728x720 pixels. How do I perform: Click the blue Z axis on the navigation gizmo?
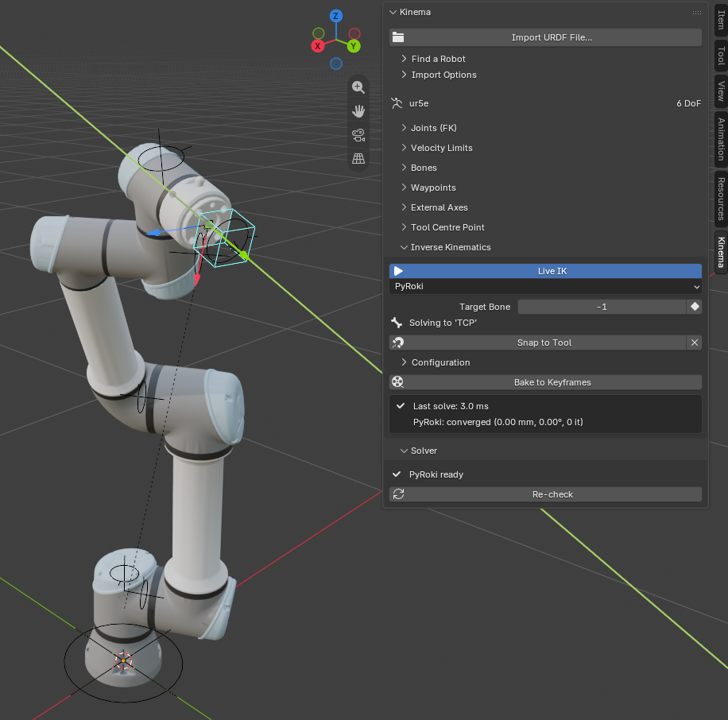click(x=335, y=16)
